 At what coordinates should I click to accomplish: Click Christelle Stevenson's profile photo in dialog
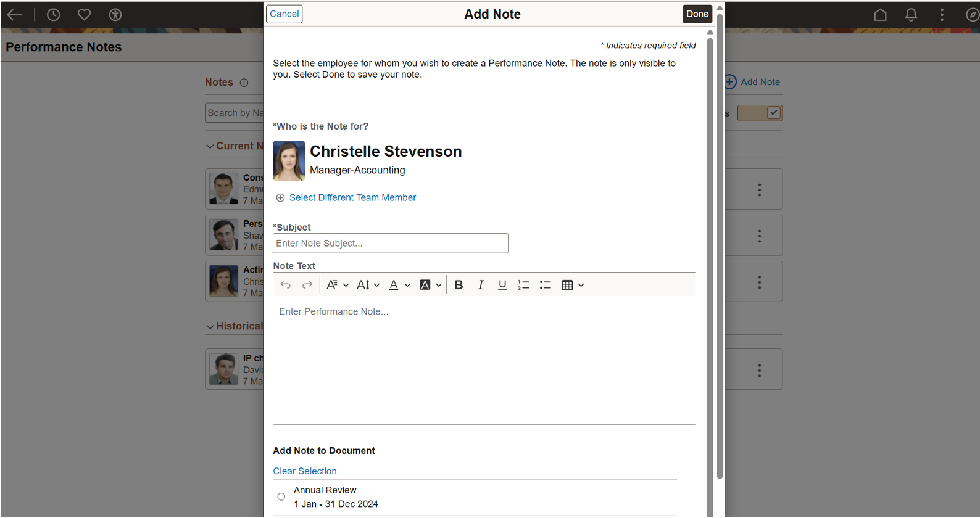coord(289,160)
